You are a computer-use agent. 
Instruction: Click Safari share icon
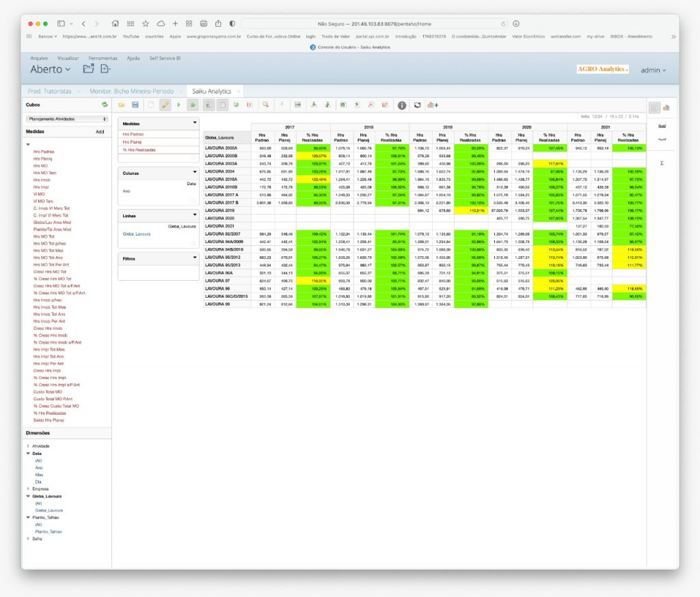click(218, 24)
